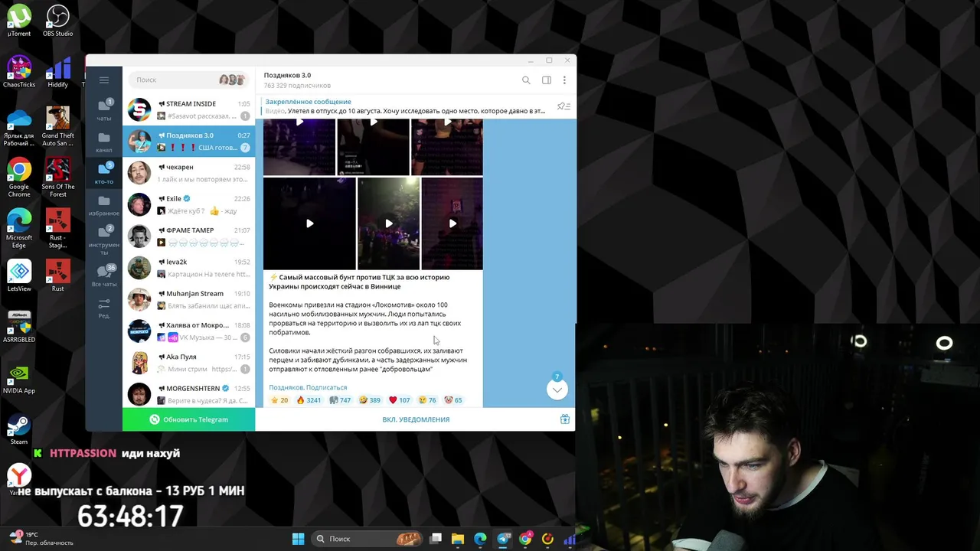Viewport: 980px width, 551px height.
Task: Toggle the right info side panel icon
Action: tap(547, 80)
